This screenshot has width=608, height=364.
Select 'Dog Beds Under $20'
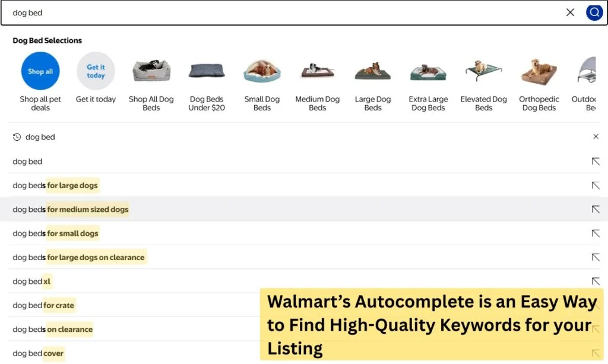pos(207,71)
